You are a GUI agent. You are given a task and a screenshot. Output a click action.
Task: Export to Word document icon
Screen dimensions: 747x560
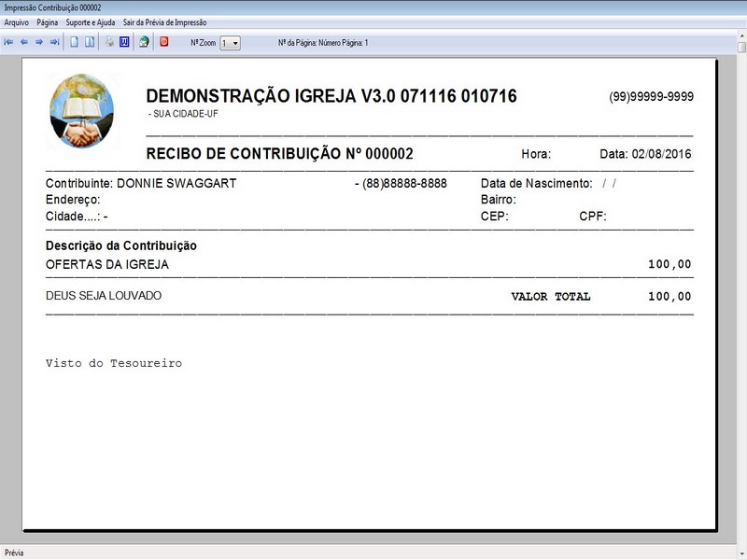124,42
